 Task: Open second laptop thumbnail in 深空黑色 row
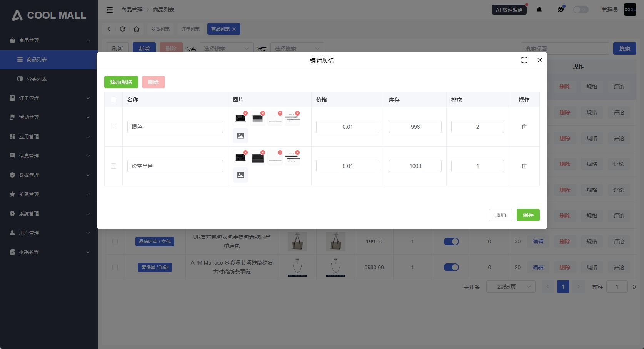(x=258, y=158)
